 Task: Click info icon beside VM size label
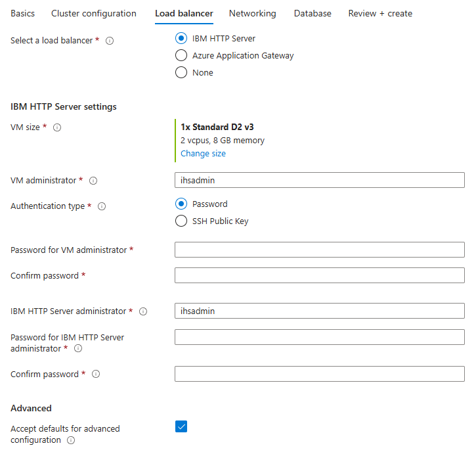click(57, 127)
